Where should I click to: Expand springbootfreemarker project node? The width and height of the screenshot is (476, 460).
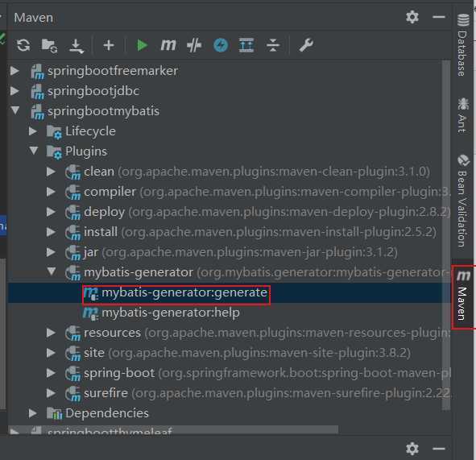(x=14, y=71)
